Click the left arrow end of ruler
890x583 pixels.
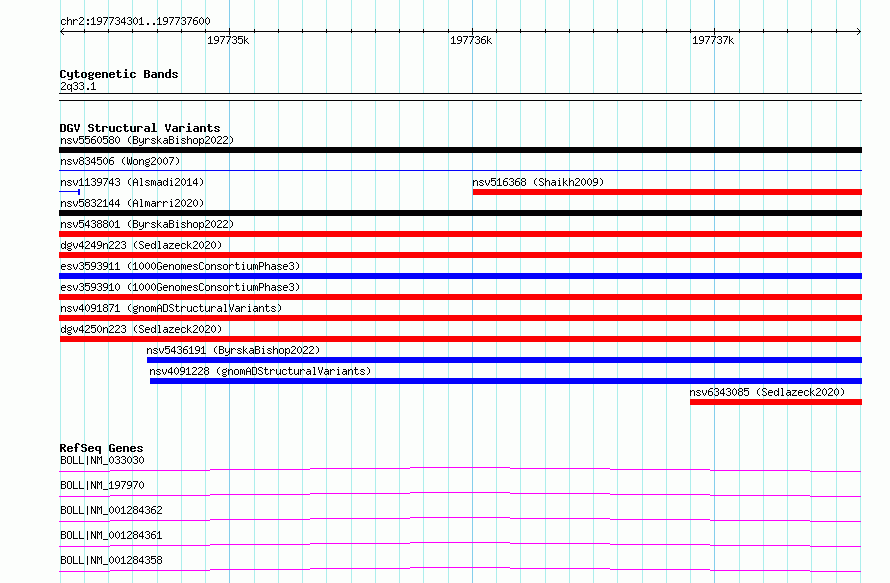62,31
